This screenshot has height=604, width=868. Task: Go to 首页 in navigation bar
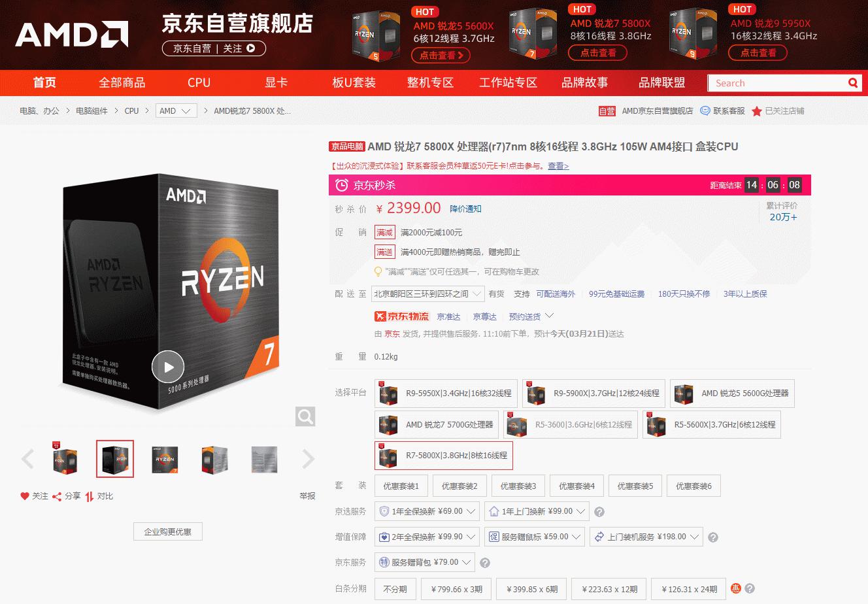click(45, 82)
